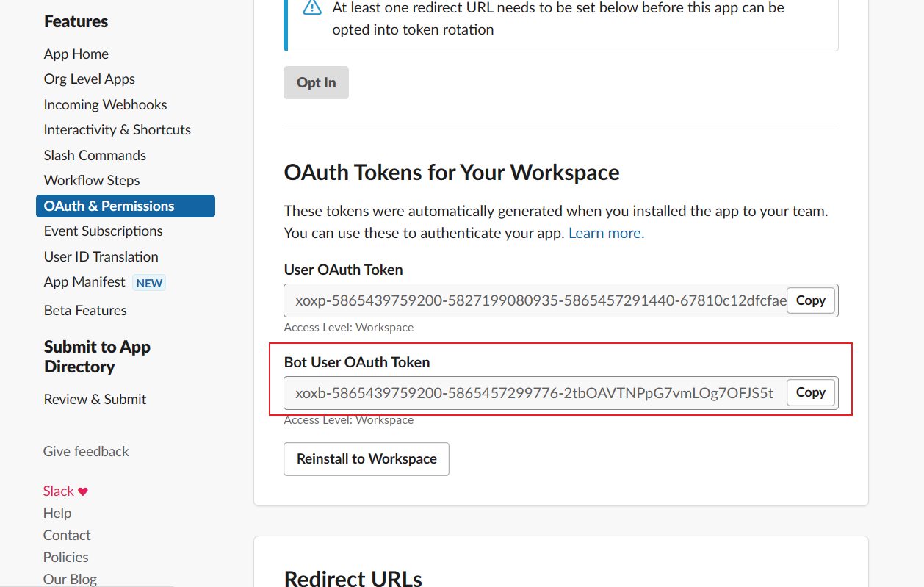Select Event Subscriptions in sidebar
This screenshot has width=924, height=587.
(x=104, y=231)
